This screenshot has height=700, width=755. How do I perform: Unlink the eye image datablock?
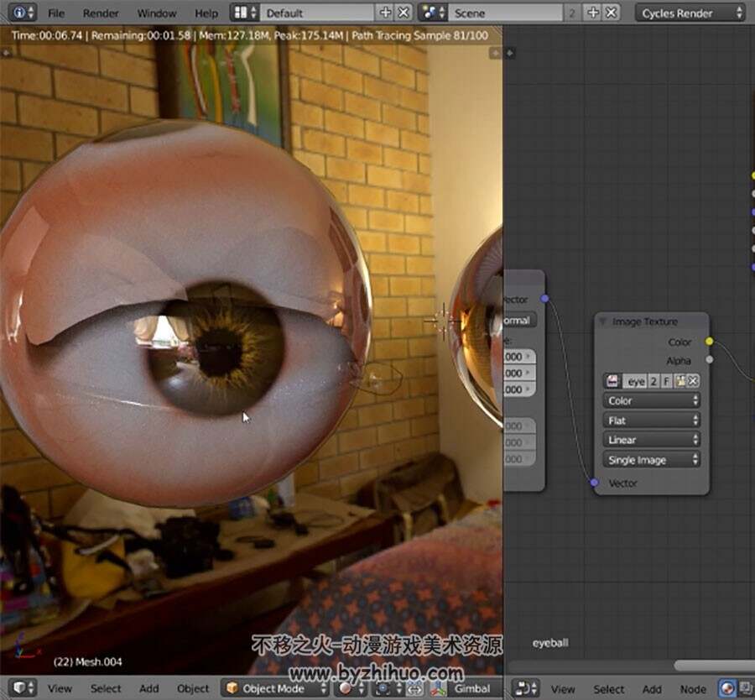pyautogui.click(x=693, y=381)
